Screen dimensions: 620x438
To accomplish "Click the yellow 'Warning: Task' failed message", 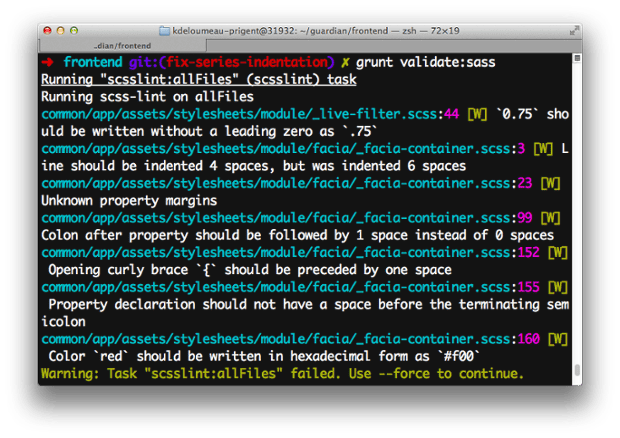I will pyautogui.click(x=282, y=374).
